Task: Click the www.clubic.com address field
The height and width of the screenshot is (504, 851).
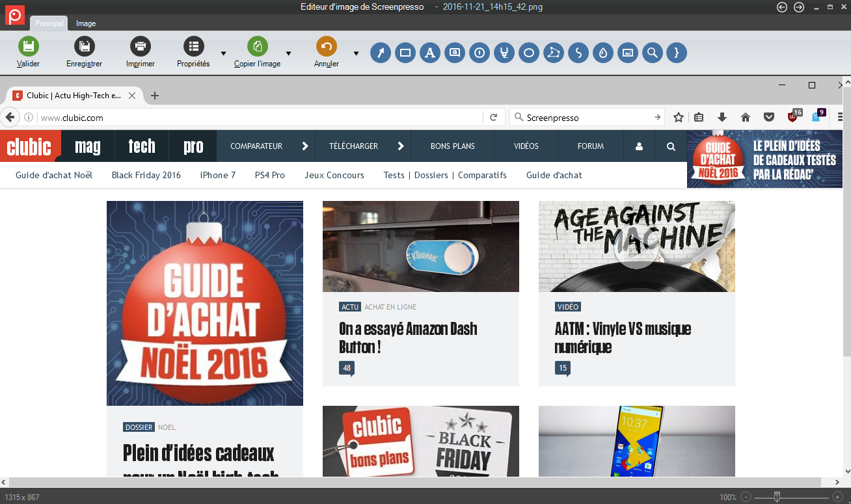Action: pos(260,118)
